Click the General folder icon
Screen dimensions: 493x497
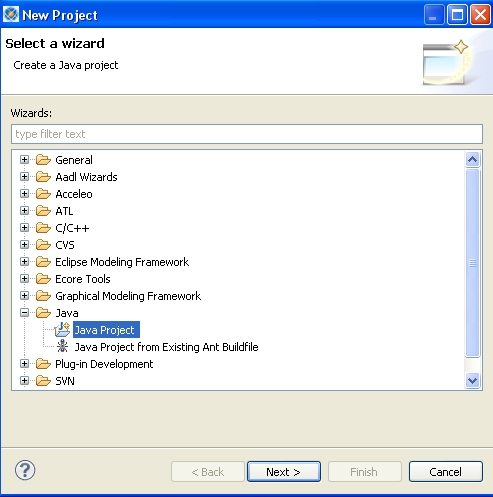[43, 160]
